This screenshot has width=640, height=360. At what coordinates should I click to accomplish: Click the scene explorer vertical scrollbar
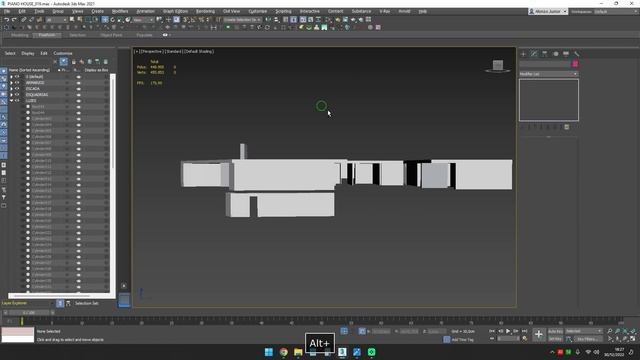pos(112,122)
